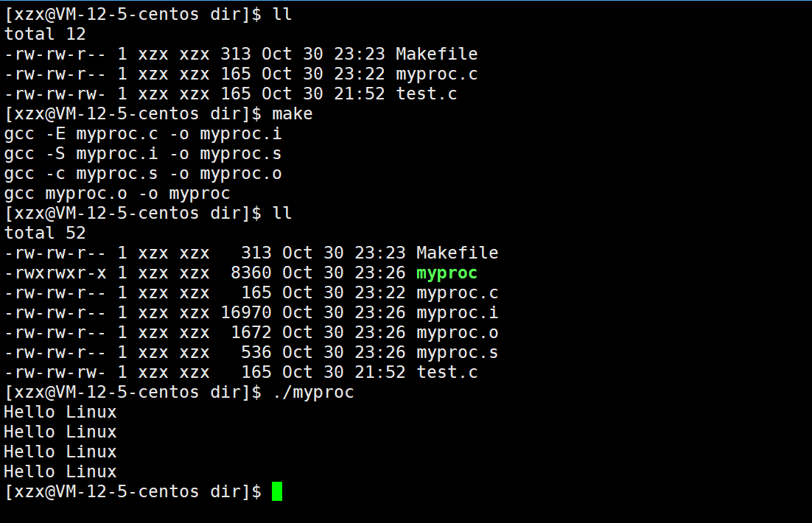Image resolution: width=812 pixels, height=523 pixels.
Task: Click the './myproc' command text
Action: click(x=313, y=393)
